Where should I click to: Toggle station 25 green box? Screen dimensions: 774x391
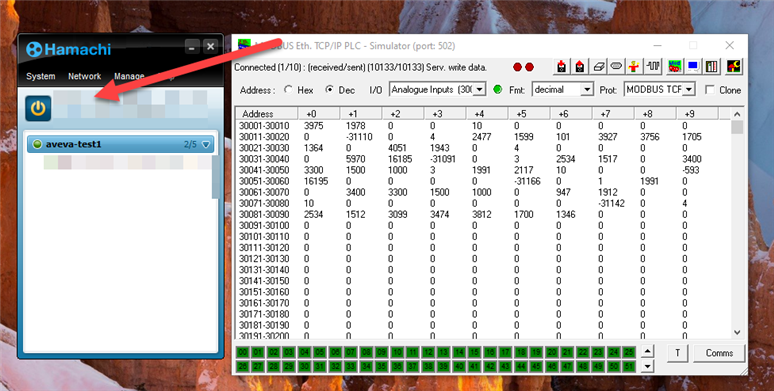click(629, 352)
